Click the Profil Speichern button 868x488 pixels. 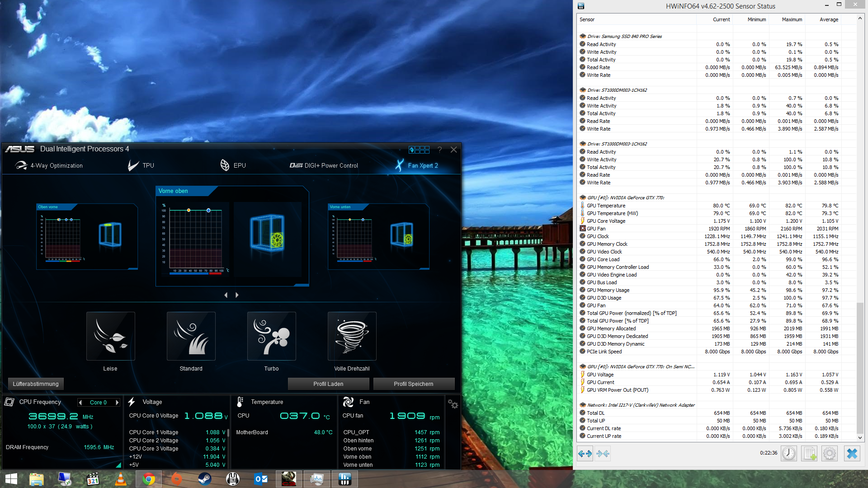[x=413, y=384]
